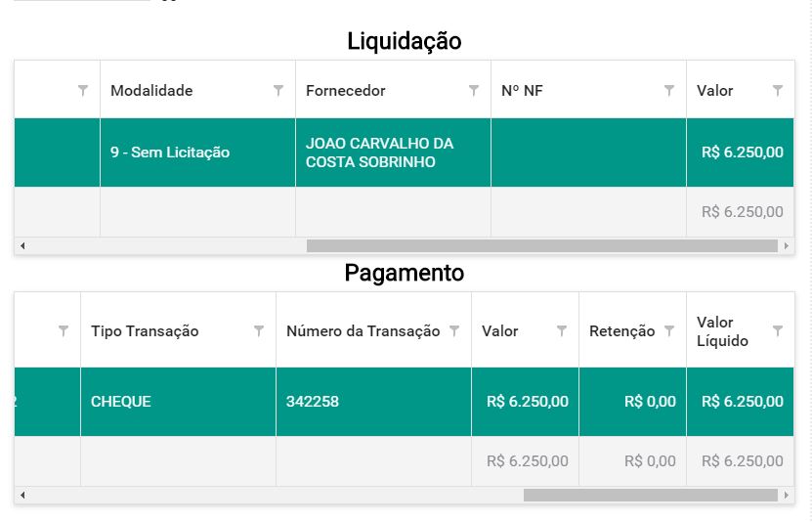812x522 pixels.
Task: Sort by Tipo Transação column header
Action: point(145,331)
